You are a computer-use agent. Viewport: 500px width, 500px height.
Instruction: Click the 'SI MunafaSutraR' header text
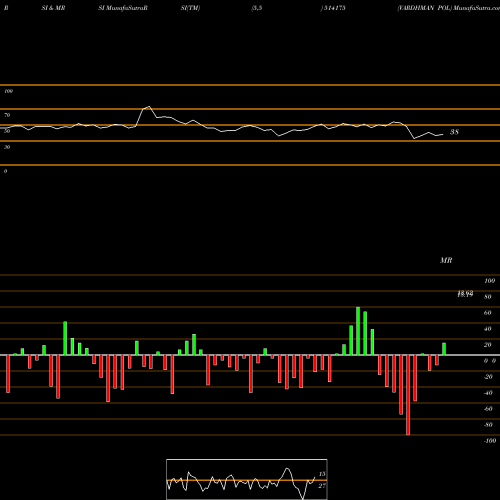click(x=123, y=8)
